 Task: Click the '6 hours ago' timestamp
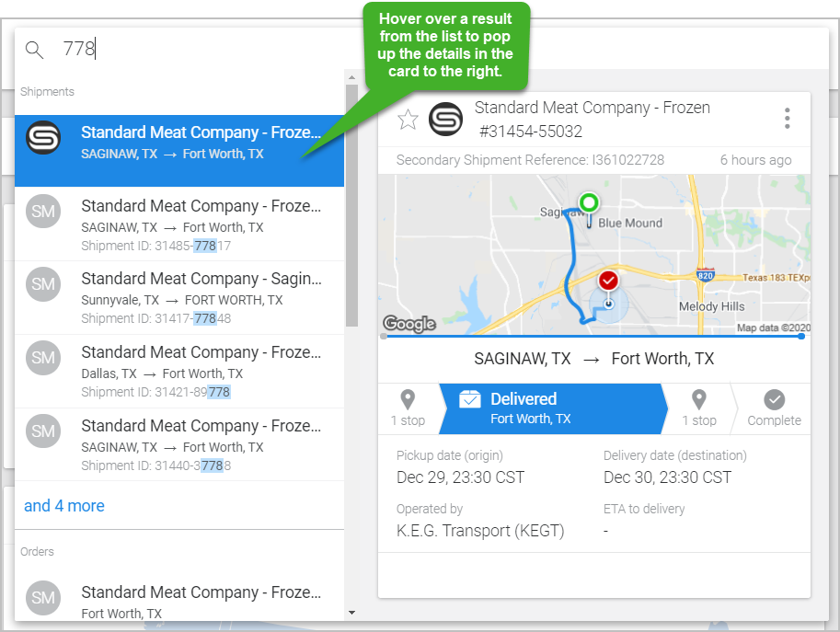755,160
